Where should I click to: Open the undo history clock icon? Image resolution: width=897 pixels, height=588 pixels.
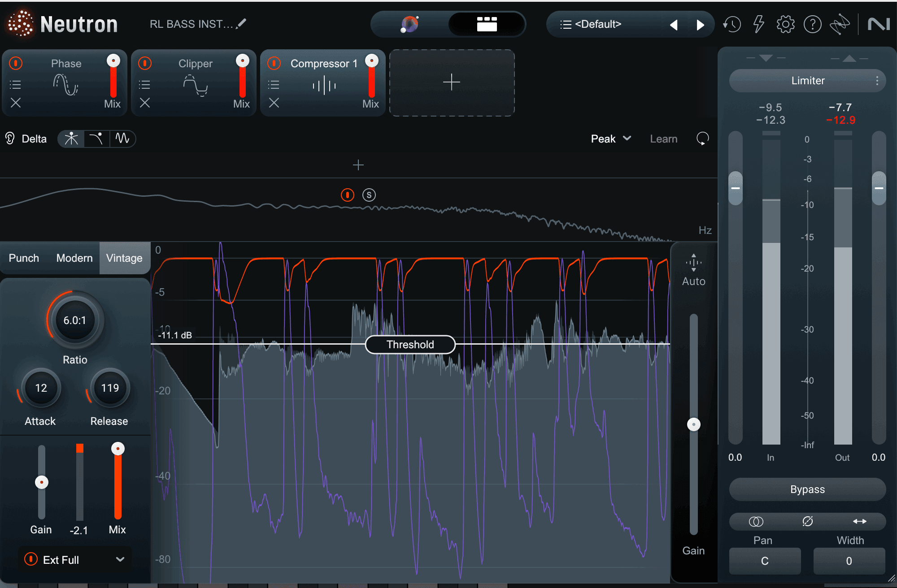pos(732,24)
